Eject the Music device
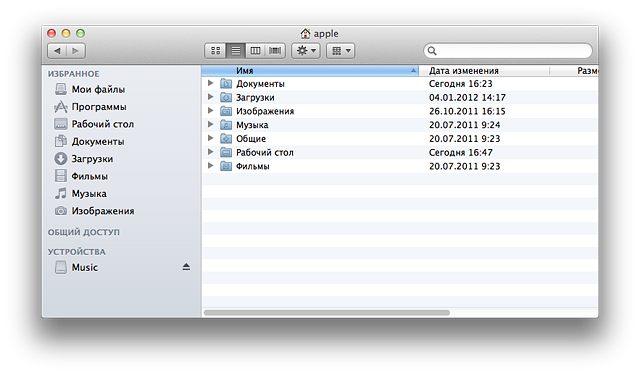Viewport: 640px width, 375px height. (186, 267)
